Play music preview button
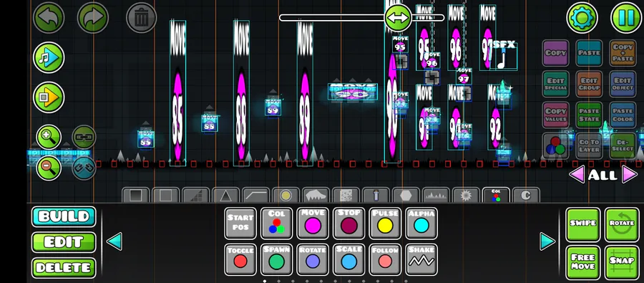Screen dimensions: 644x283 (x=49, y=57)
